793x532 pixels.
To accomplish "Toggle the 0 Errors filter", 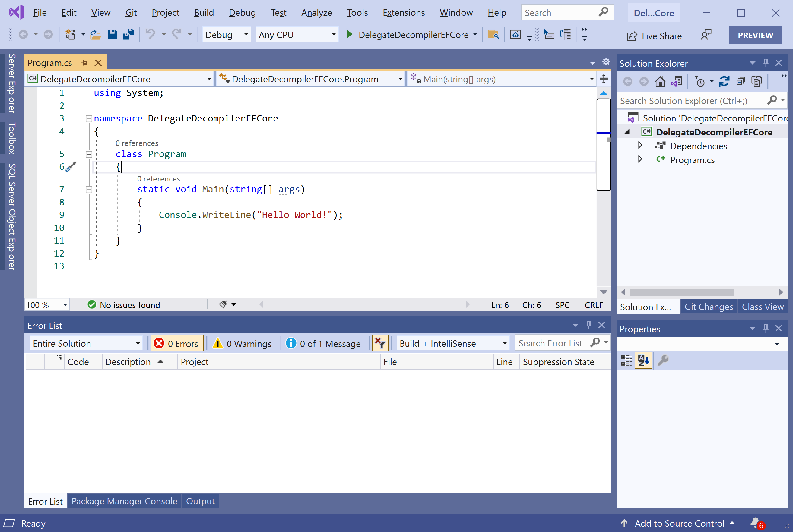I will [x=177, y=343].
